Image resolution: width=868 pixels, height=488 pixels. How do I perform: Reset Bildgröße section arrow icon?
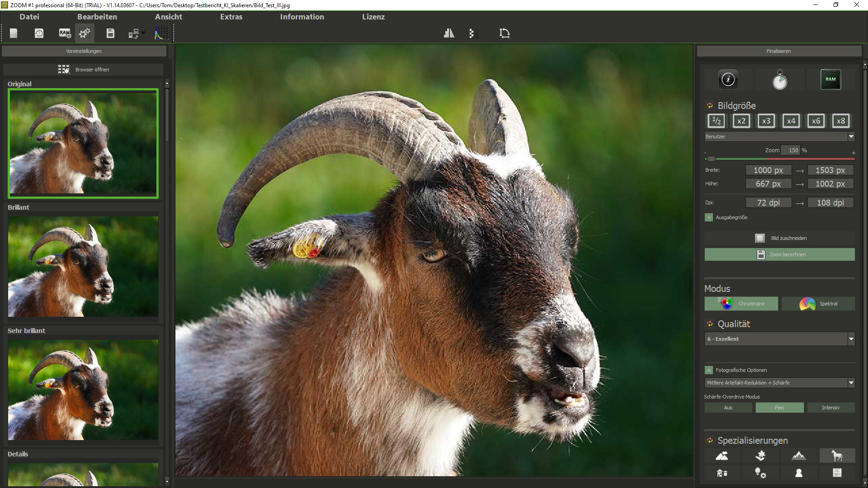coord(710,106)
